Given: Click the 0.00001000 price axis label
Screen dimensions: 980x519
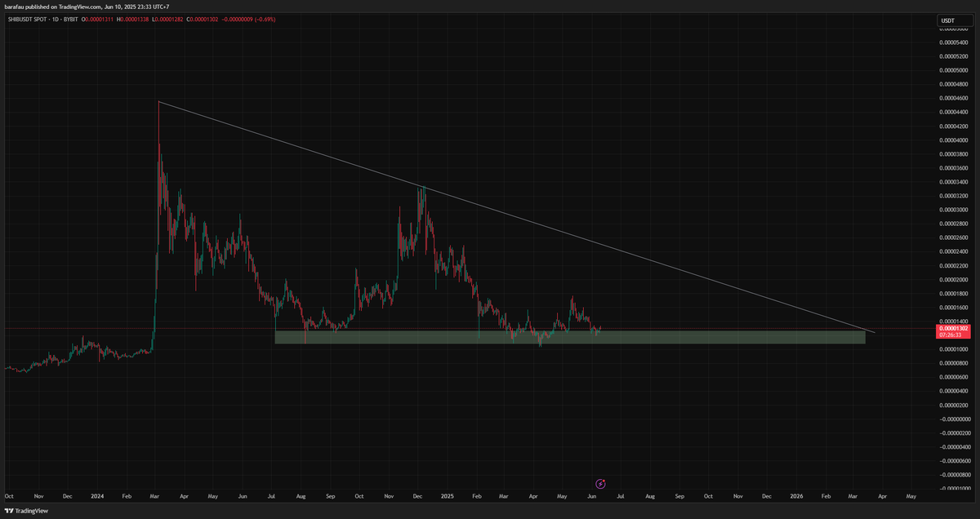Looking at the screenshot, I should click(952, 349).
